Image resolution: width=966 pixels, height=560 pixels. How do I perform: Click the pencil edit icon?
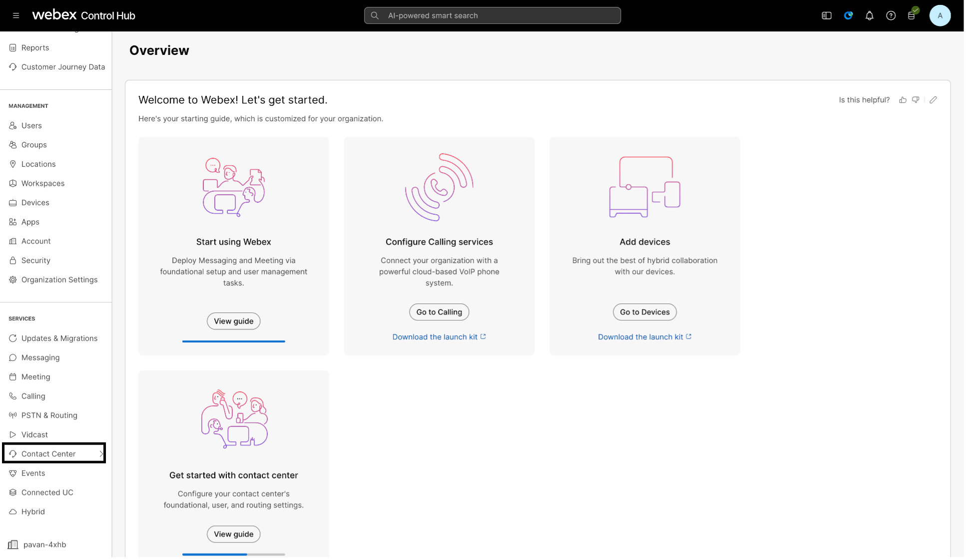click(933, 100)
